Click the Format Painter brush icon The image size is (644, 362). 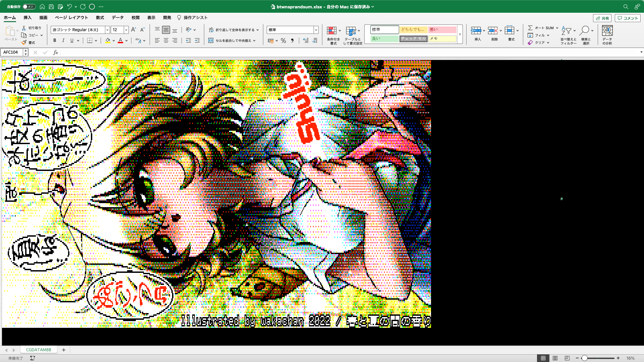pos(24,43)
